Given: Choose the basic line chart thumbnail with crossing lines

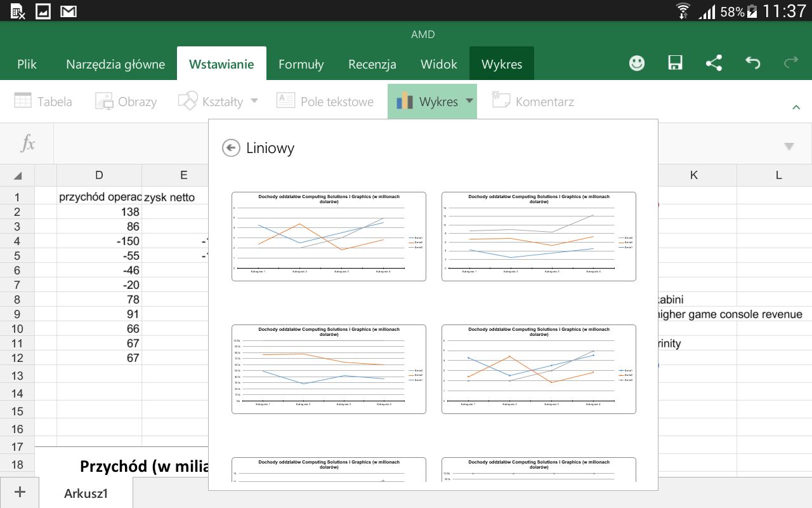Looking at the screenshot, I should pyautogui.click(x=329, y=236).
